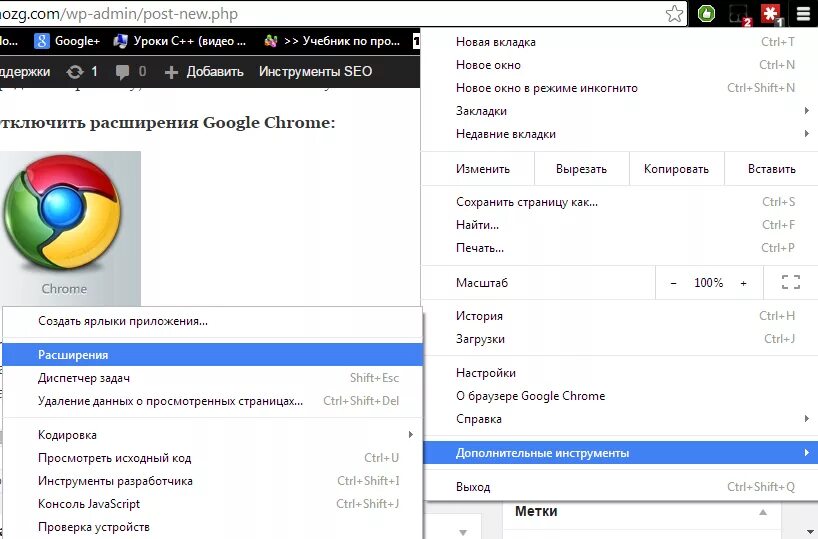Open О браузере Google Chrome
This screenshot has width=818, height=539.
[x=620, y=396]
